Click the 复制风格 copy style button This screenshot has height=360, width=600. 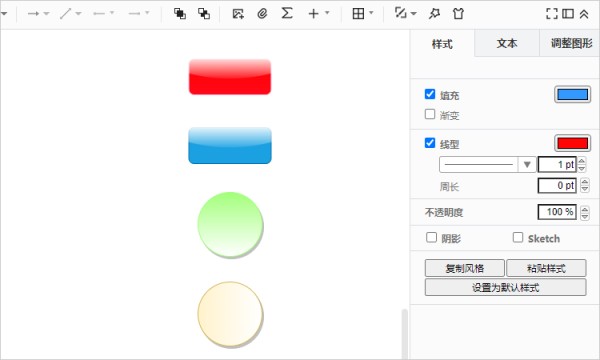click(x=465, y=268)
